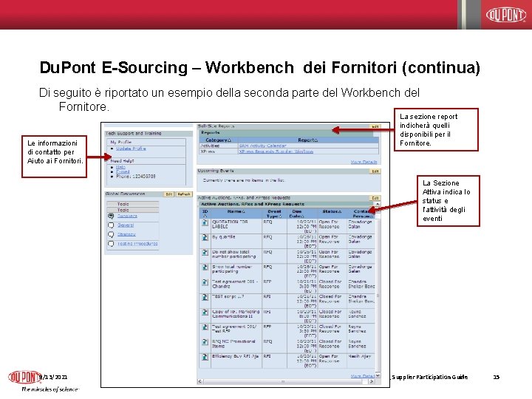Click the horizontal scrollbar left arrow

pos(200,381)
